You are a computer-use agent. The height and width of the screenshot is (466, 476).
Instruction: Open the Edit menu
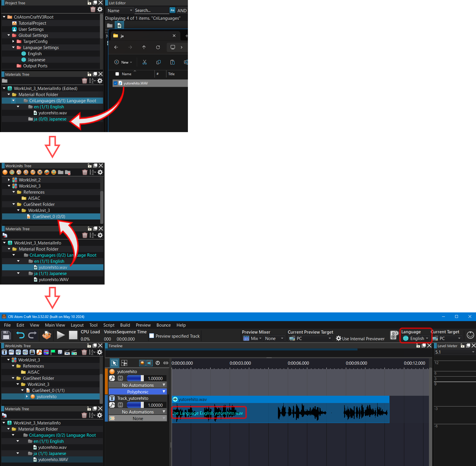(20, 325)
